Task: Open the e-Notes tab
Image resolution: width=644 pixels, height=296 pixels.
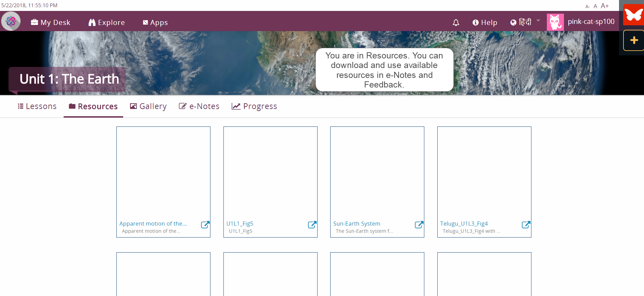Action: [199, 106]
